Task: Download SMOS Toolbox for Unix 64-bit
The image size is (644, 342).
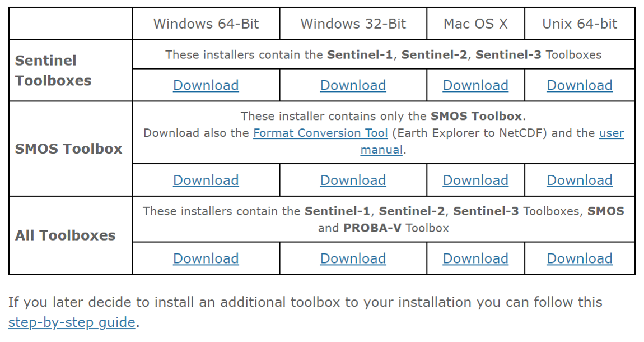Action: click(579, 180)
